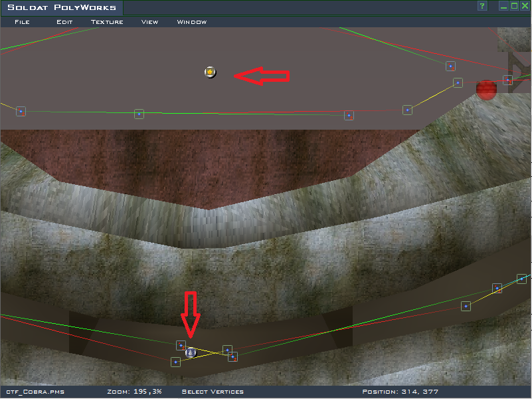Select the far-left vertex handle in gray area
Image resolution: width=532 pixels, height=399 pixels.
coord(21,112)
